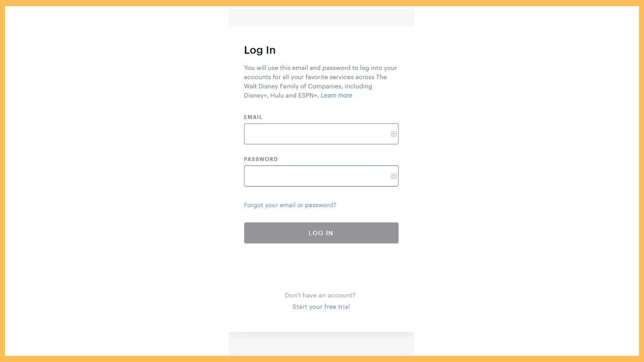The height and width of the screenshot is (362, 644).
Task: Click the gray footer bar below the form
Action: [321, 343]
